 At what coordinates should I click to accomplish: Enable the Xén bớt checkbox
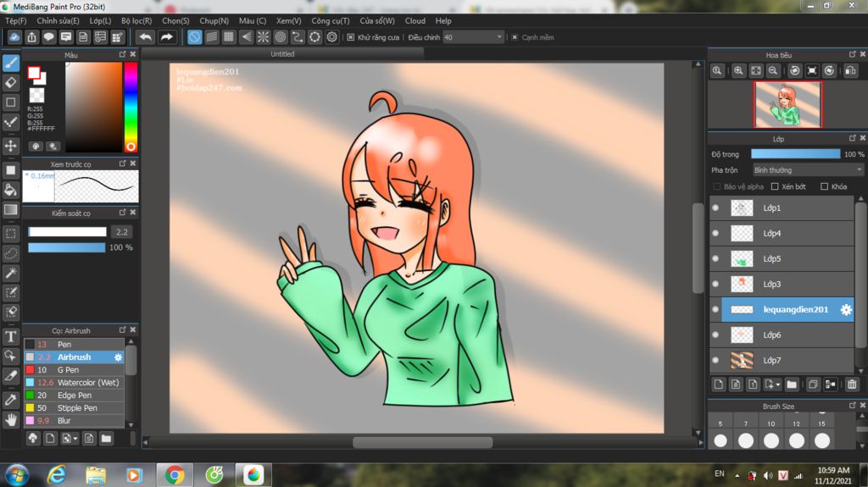point(775,186)
